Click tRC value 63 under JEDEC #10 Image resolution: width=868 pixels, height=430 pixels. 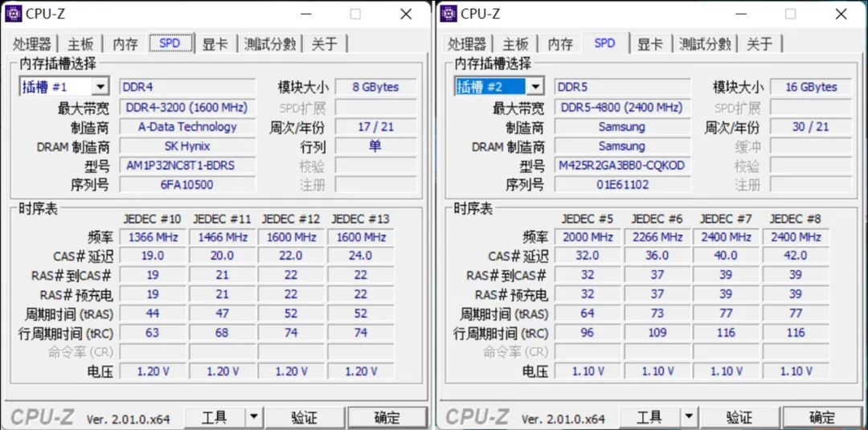pos(153,333)
